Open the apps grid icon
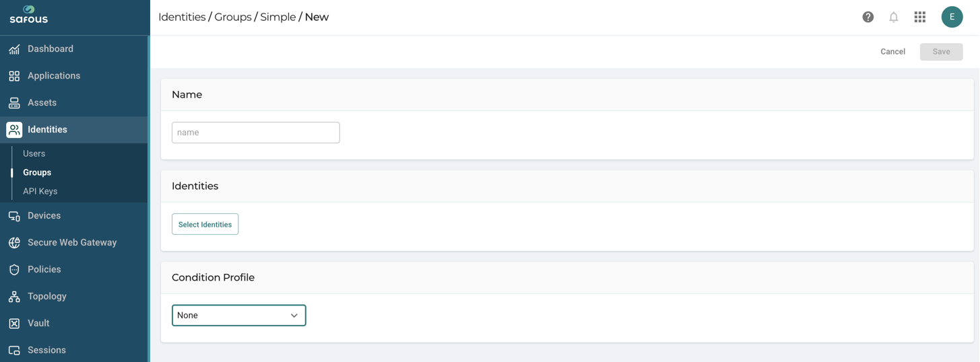 coord(919,17)
